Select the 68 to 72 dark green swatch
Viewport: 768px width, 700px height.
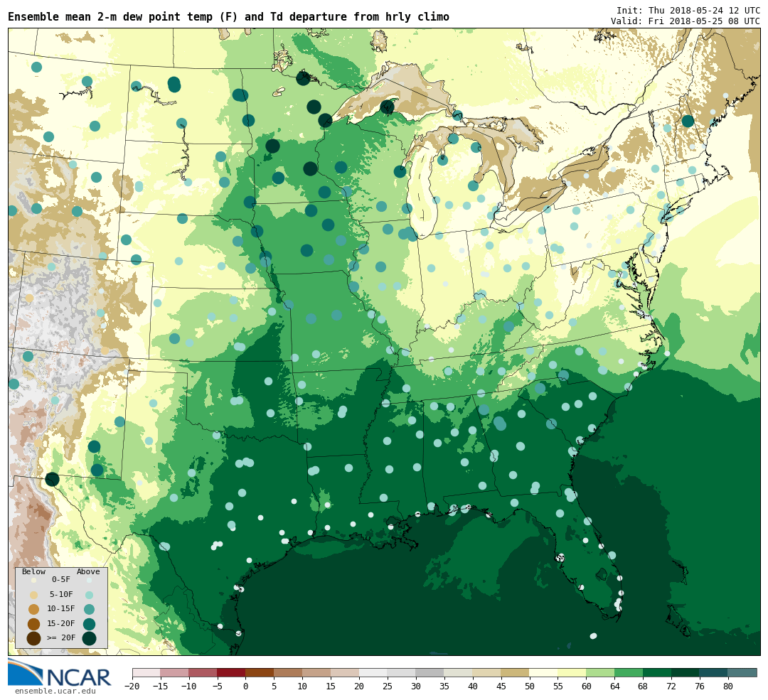[658, 672]
